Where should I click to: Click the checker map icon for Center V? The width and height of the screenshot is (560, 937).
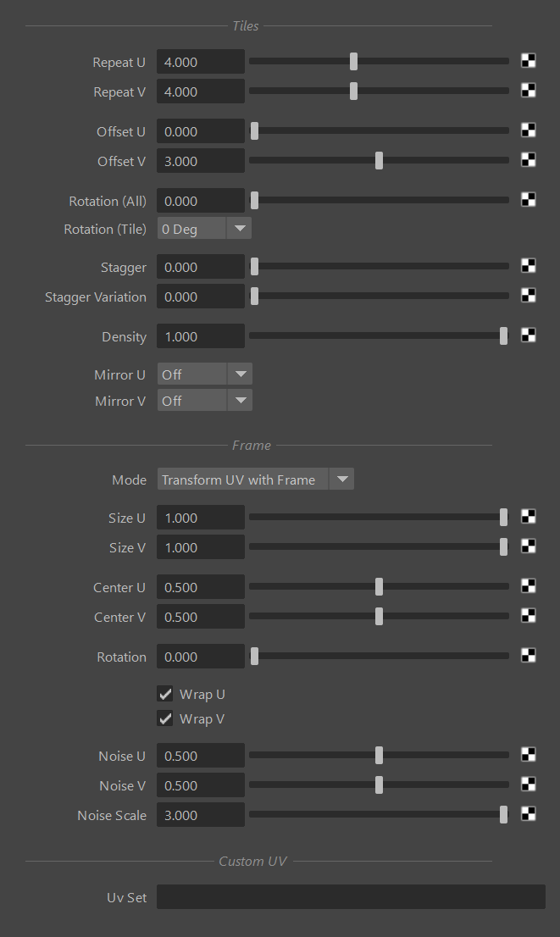click(x=528, y=616)
